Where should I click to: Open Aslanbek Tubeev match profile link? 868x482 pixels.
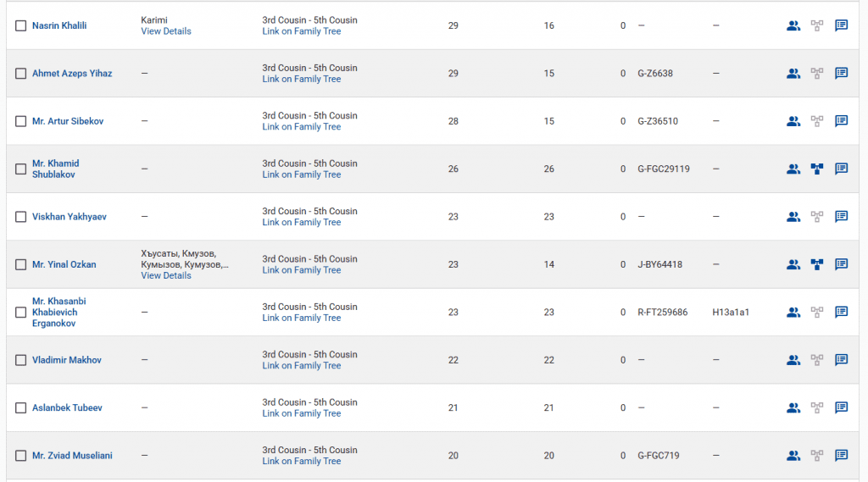[x=67, y=408]
